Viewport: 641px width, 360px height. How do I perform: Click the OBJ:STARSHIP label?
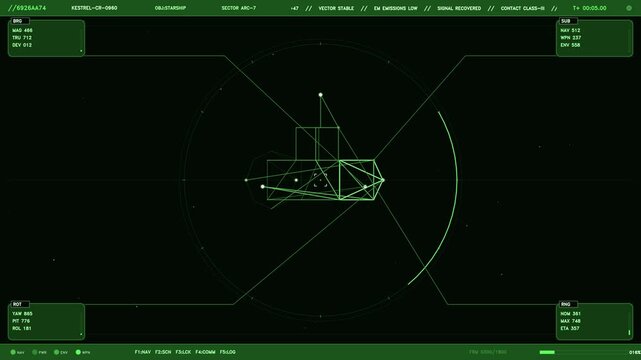pos(170,8)
